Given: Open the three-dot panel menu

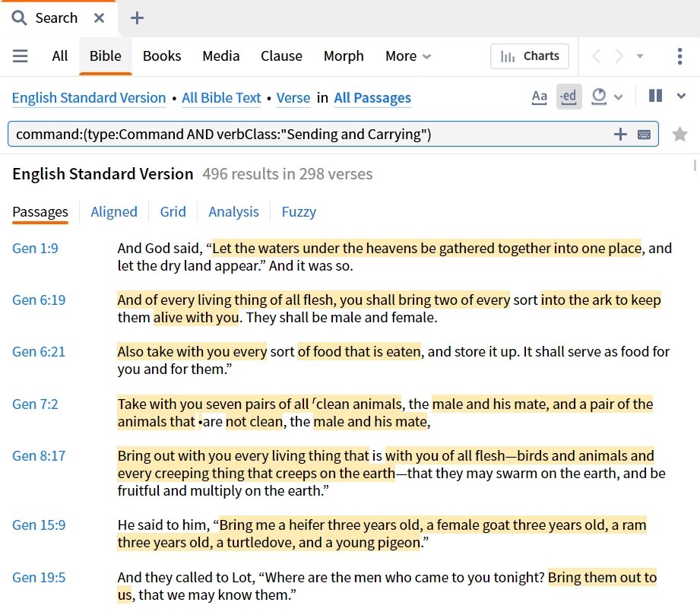Looking at the screenshot, I should coord(679,56).
